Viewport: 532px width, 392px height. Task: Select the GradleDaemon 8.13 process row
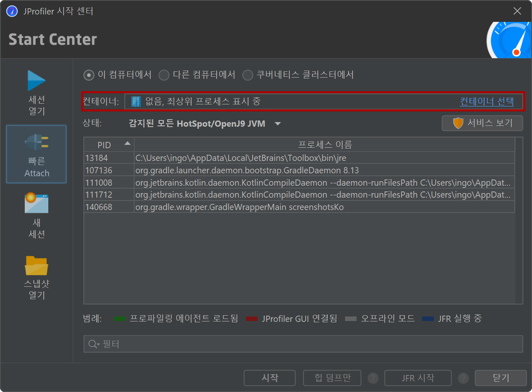299,170
